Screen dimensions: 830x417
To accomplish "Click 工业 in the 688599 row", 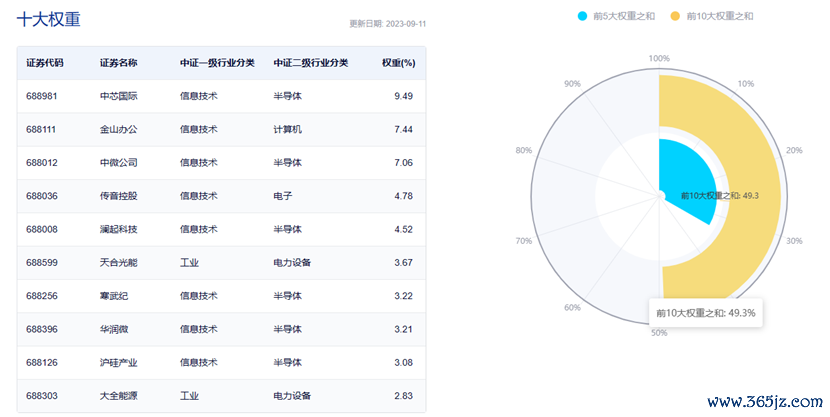I will 189,263.
